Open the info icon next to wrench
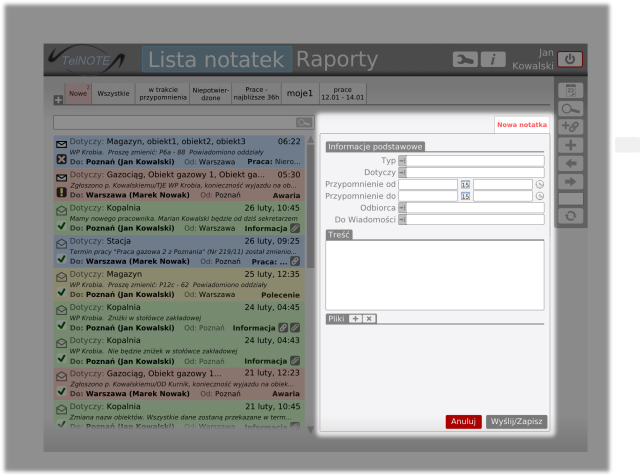 [x=493, y=60]
